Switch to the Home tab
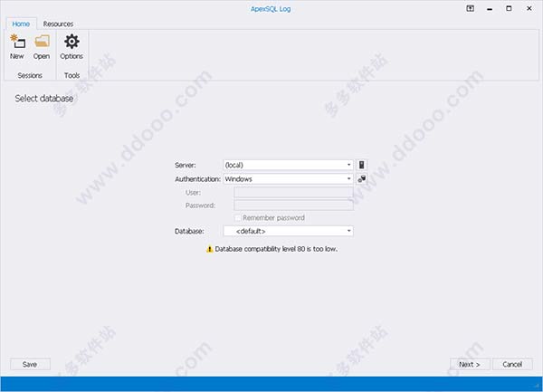Screen dimensions: 543x392 pos(21,24)
